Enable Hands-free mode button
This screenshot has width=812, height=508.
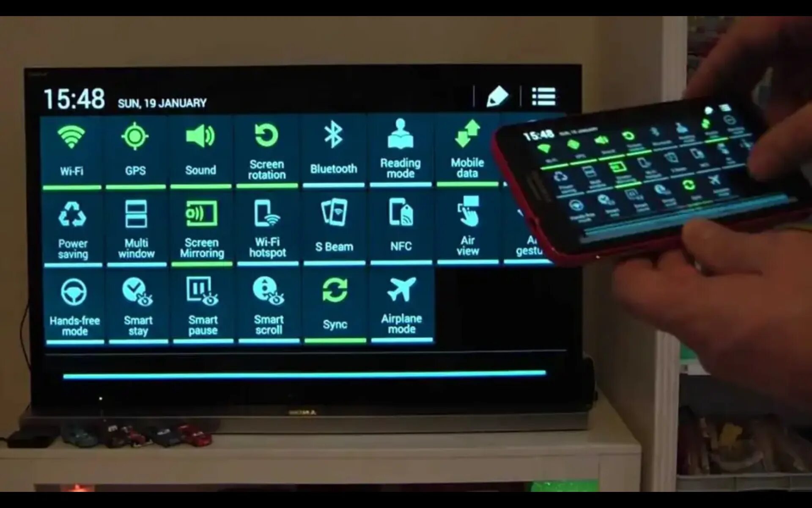click(74, 304)
